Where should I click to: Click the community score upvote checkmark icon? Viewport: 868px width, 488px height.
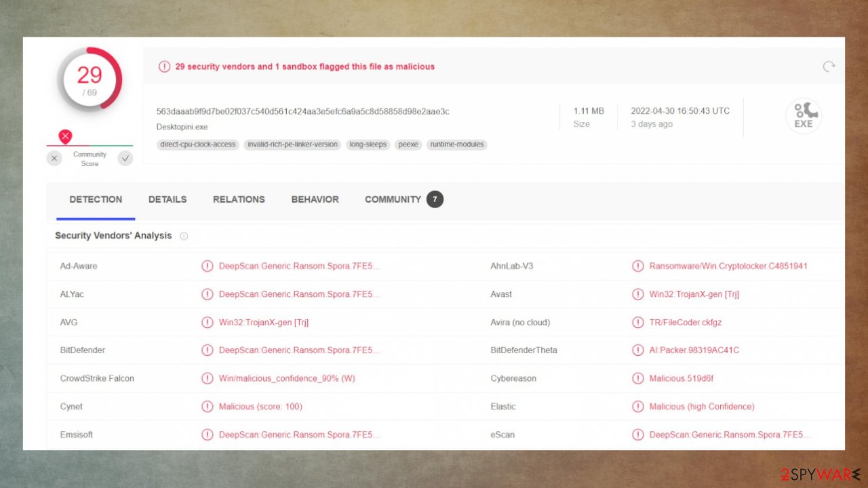pos(125,159)
